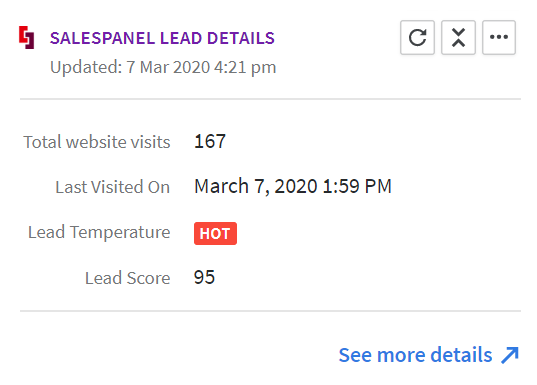Click the year 2020 in last visited date
This screenshot has height=385, width=537.
click(x=296, y=186)
